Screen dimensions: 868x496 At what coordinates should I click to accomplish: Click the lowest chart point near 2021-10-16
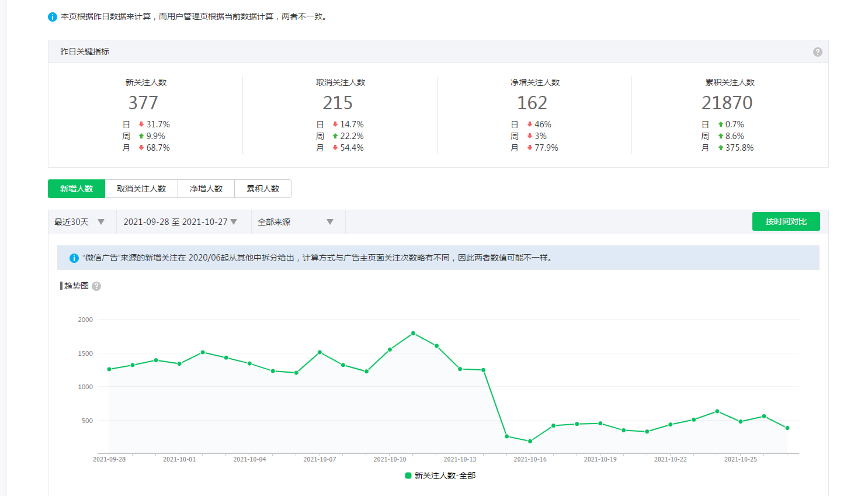click(x=530, y=442)
